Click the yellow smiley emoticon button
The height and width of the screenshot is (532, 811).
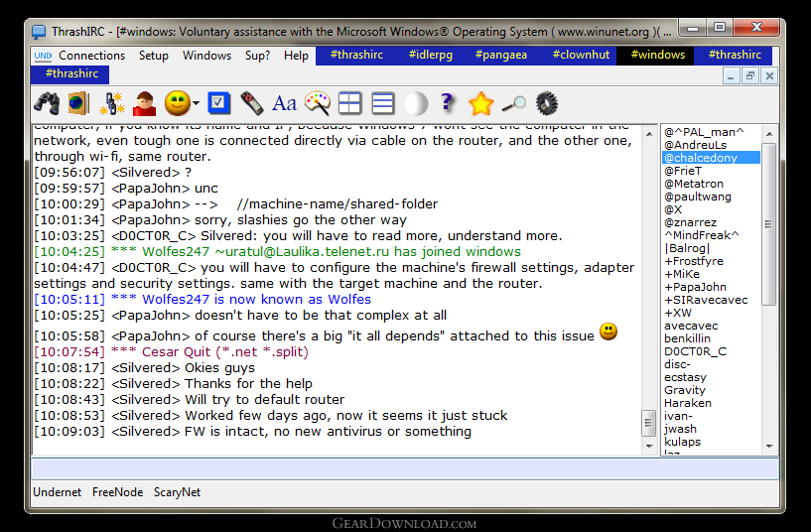click(x=178, y=103)
